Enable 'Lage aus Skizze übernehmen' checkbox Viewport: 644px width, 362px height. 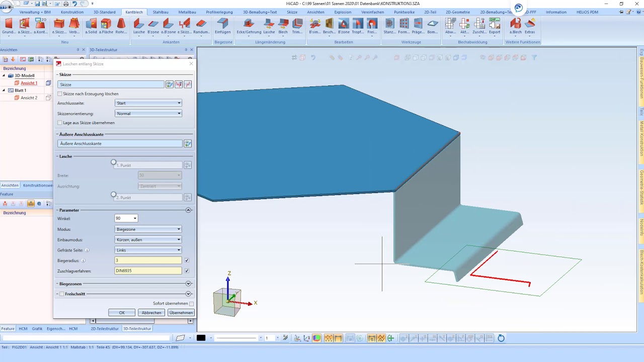60,123
